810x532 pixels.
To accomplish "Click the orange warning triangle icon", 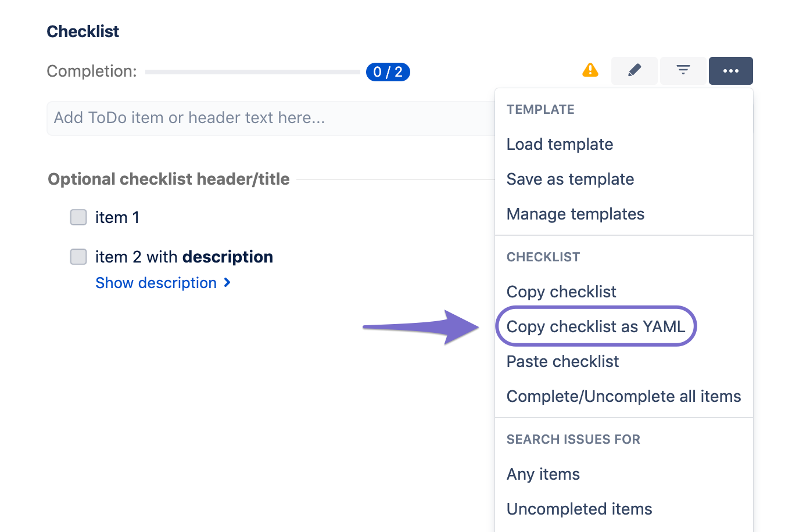I will 590,70.
